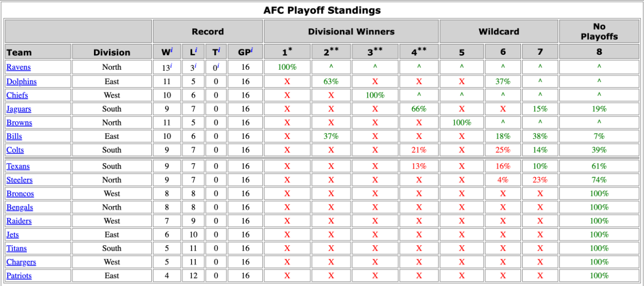Click the info superscript beside W header

click(171, 50)
